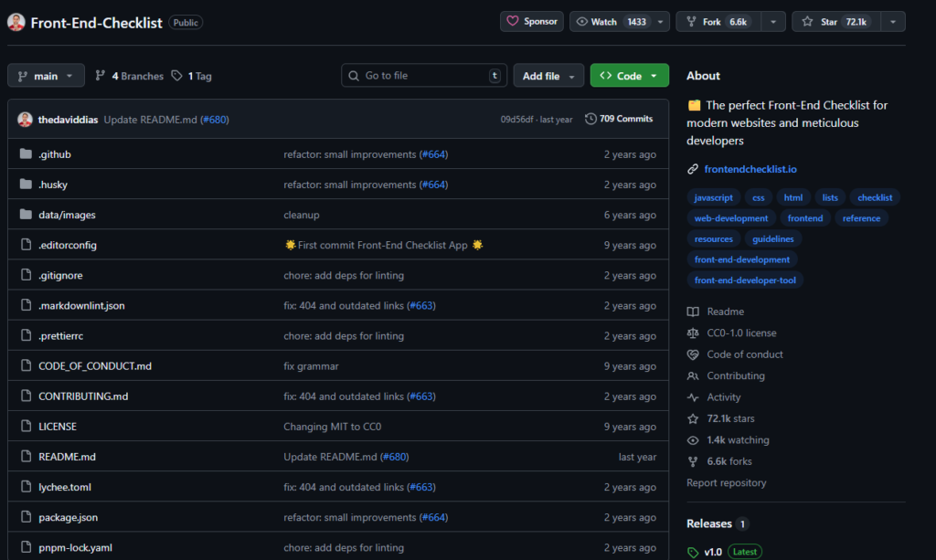
Task: Open the green Code button menu
Action: click(629, 76)
